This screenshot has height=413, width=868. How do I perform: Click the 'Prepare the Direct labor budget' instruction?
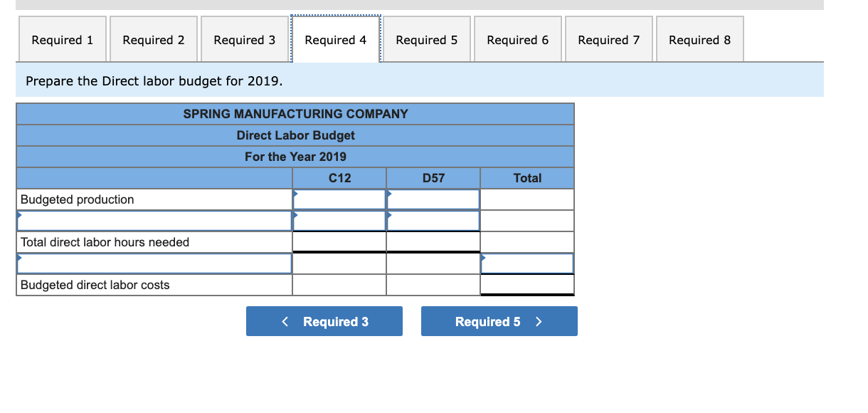[x=154, y=80]
